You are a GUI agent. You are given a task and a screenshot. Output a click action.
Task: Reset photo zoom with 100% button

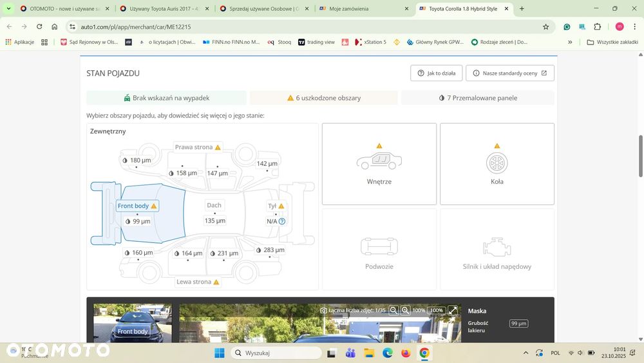[436, 310]
